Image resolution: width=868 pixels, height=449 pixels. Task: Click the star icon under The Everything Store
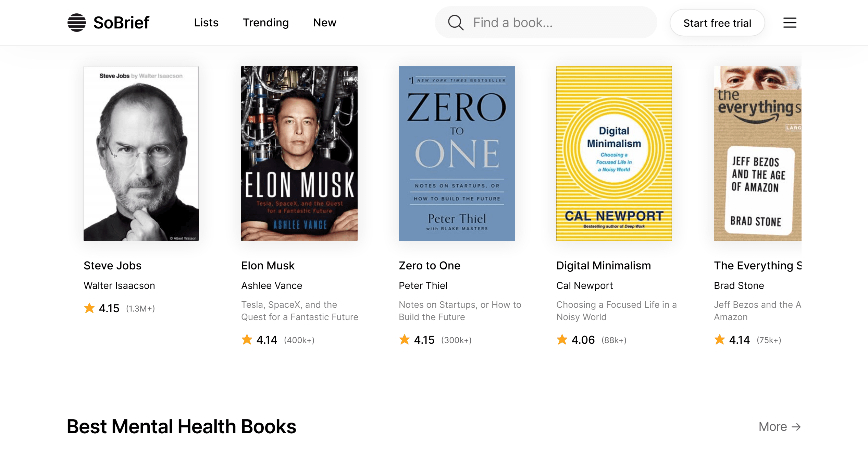point(720,340)
